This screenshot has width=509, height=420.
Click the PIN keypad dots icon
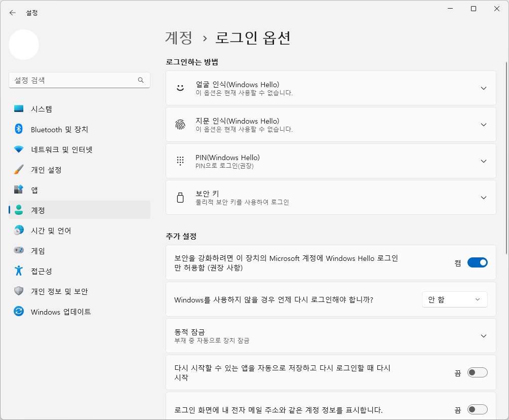click(x=180, y=161)
